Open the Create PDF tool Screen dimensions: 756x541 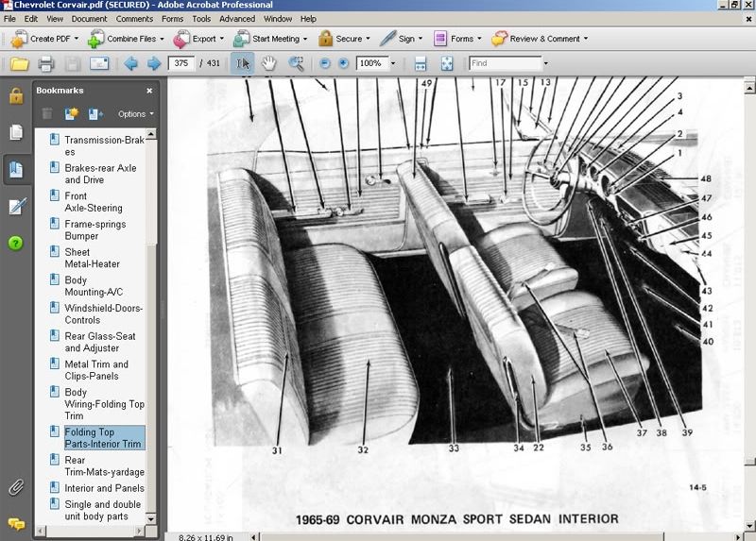(44, 39)
